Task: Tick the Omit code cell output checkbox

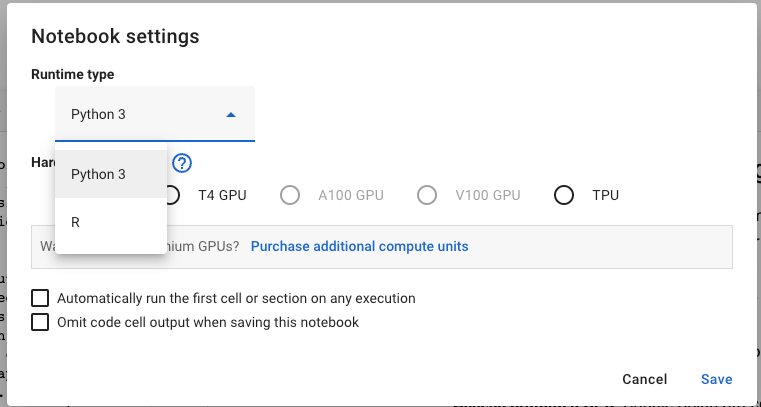Action: (x=40, y=322)
